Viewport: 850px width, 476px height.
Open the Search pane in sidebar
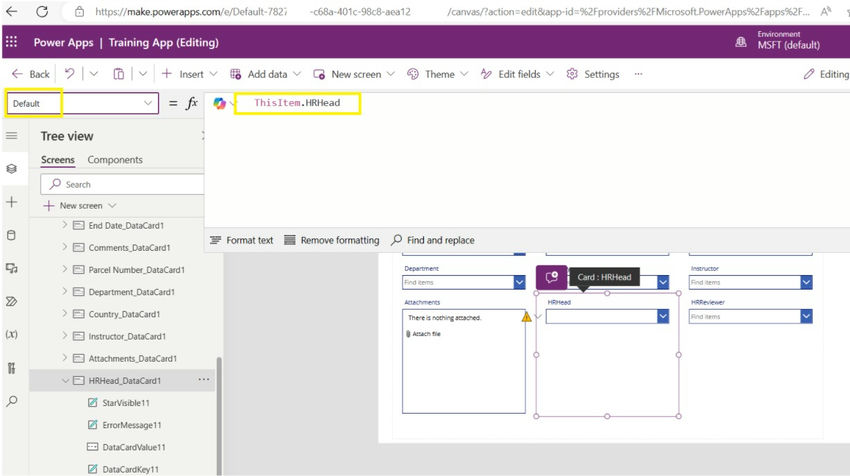(11, 401)
